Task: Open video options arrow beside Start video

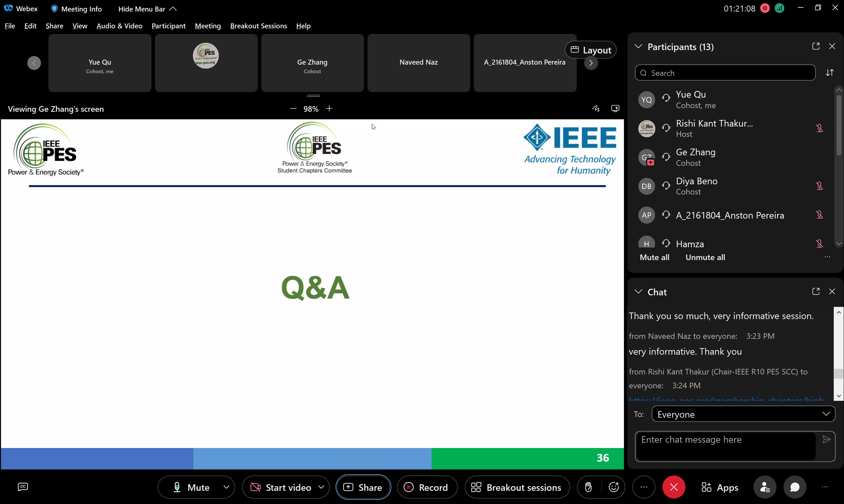Action: [321, 487]
